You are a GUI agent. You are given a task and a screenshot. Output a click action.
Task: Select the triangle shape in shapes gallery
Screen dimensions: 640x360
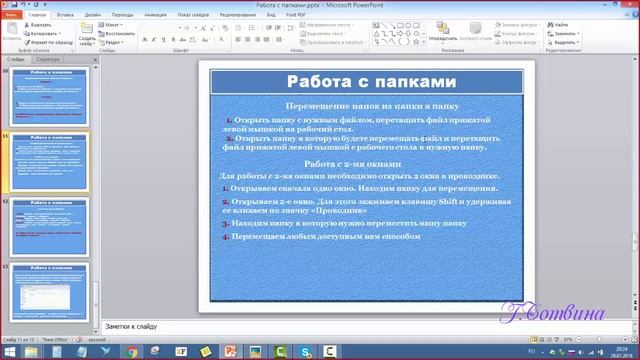376,34
